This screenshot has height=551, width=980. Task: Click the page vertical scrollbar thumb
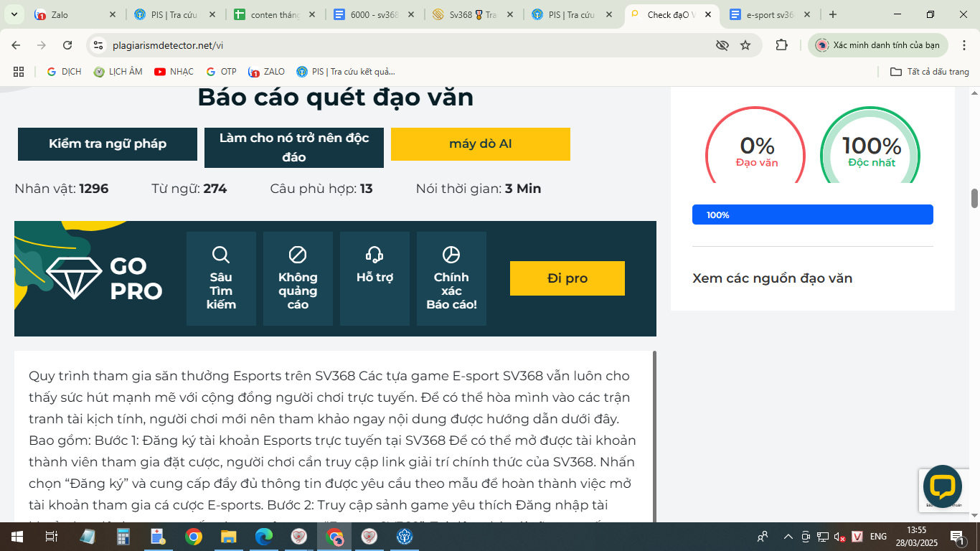pos(974,197)
